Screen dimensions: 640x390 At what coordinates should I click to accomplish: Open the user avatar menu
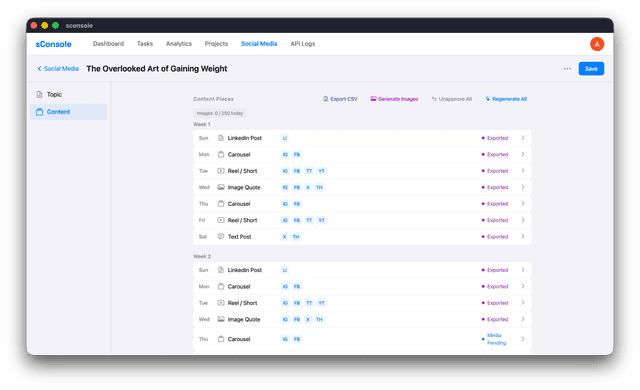597,44
